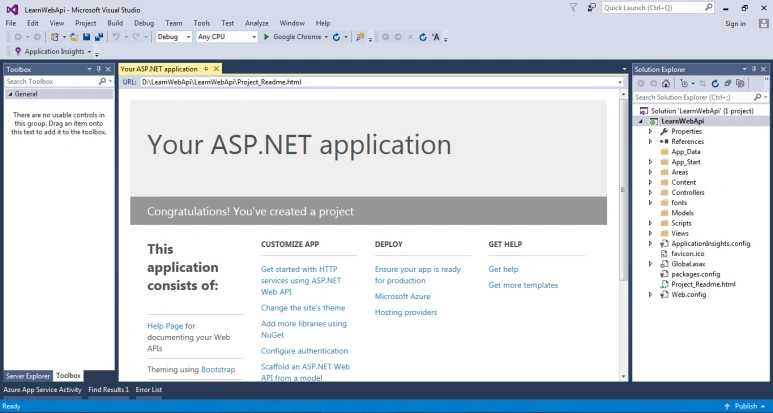Expand the Web.config node arrow

pos(650,295)
